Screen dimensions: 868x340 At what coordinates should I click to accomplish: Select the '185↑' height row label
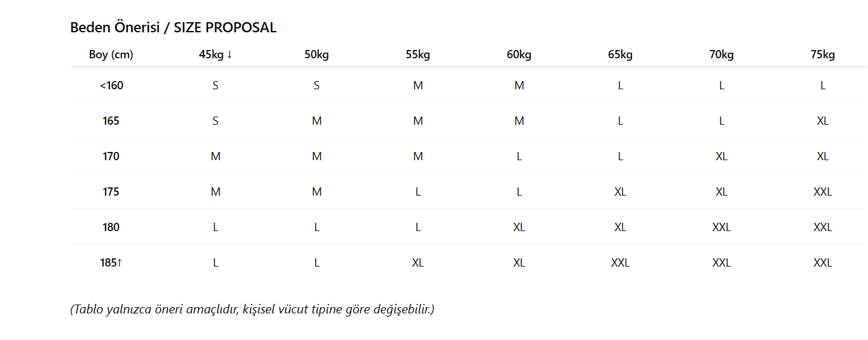pos(111,263)
